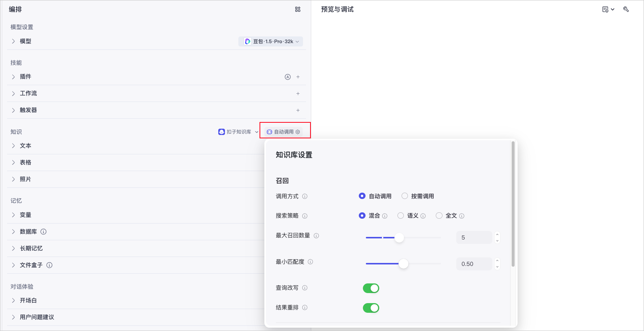644x331 pixels.
Task: Toggle the 查询改写 switch
Action: click(x=371, y=288)
